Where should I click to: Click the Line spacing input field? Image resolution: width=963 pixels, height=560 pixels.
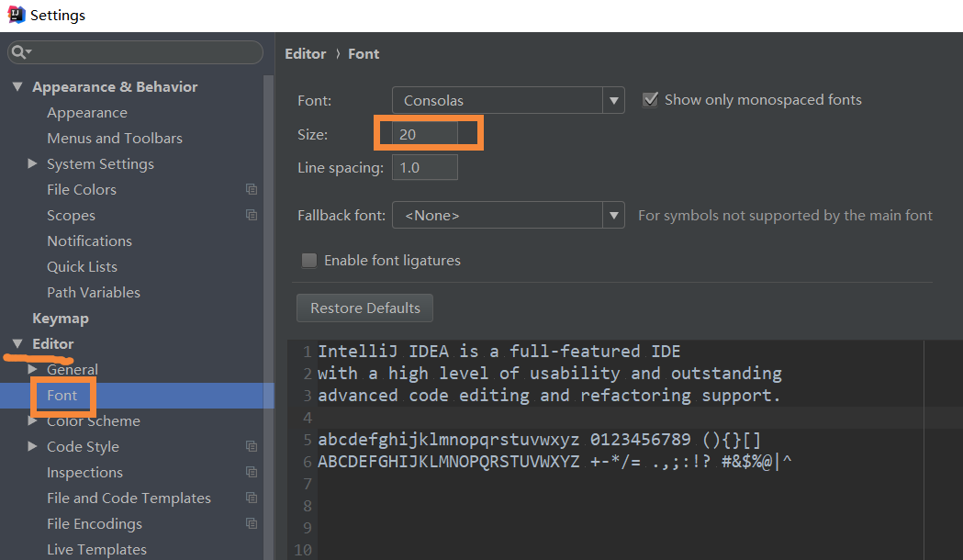coord(425,168)
